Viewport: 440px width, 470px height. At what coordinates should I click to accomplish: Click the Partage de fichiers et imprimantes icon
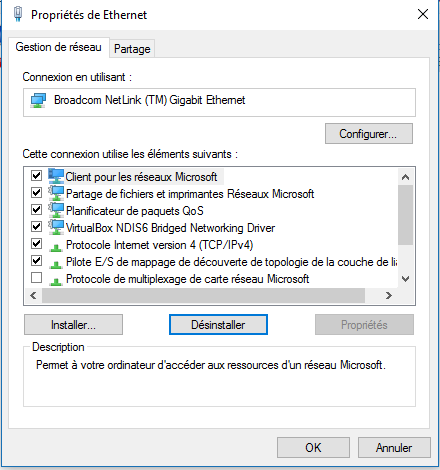pos(56,193)
